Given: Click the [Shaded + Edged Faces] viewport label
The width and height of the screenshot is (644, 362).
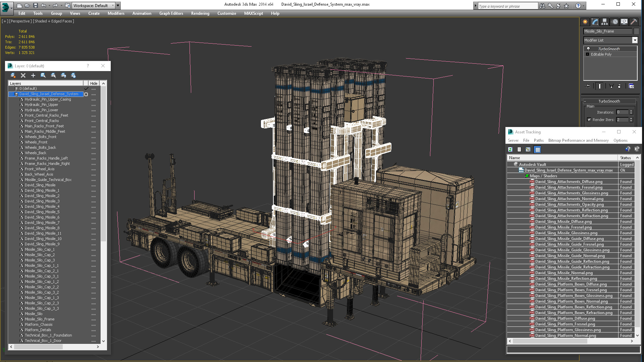Looking at the screenshot, I should point(53,21).
